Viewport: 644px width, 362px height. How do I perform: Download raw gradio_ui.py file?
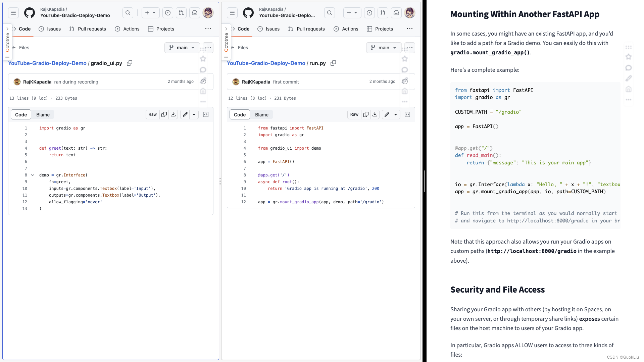coord(173,114)
